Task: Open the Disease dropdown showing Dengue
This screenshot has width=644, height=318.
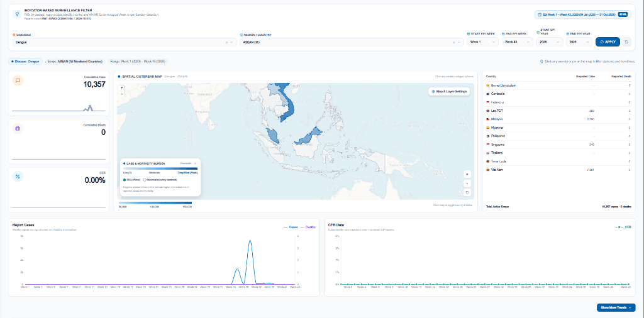Action: 125,42
